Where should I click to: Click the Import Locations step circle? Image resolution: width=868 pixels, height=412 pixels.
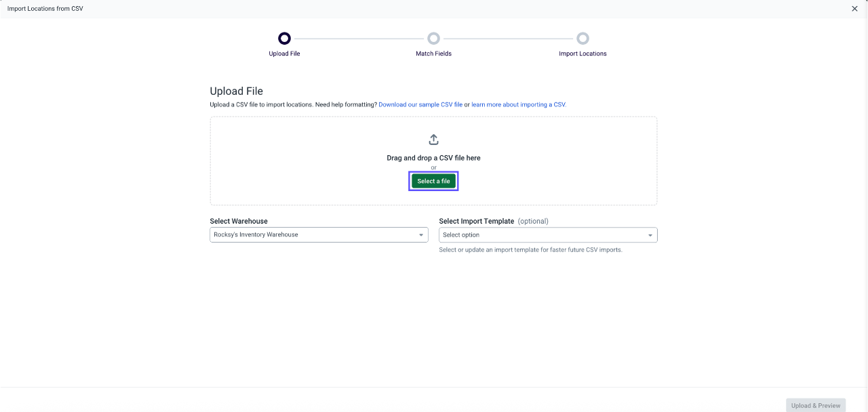(583, 39)
